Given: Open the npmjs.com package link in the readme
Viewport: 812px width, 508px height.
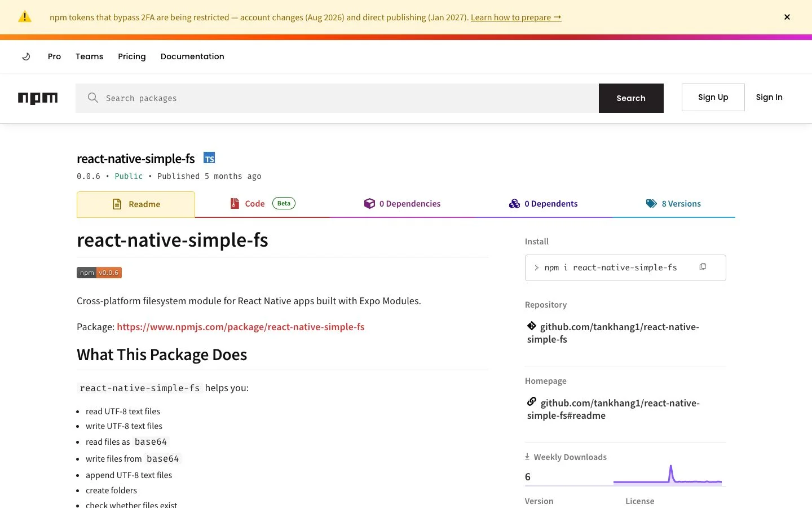Looking at the screenshot, I should (241, 327).
